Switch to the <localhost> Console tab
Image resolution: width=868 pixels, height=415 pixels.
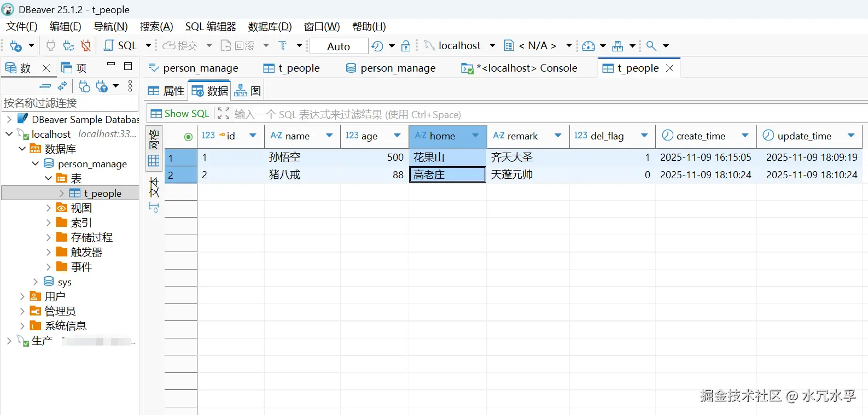(x=520, y=68)
